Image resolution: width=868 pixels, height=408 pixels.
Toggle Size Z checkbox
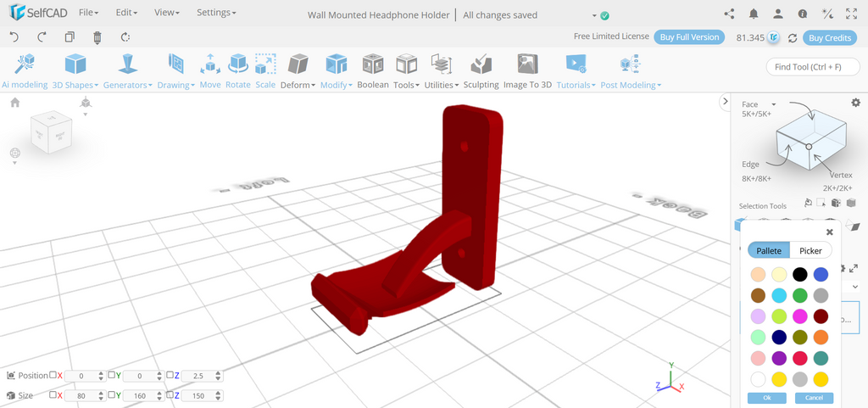[x=170, y=394]
